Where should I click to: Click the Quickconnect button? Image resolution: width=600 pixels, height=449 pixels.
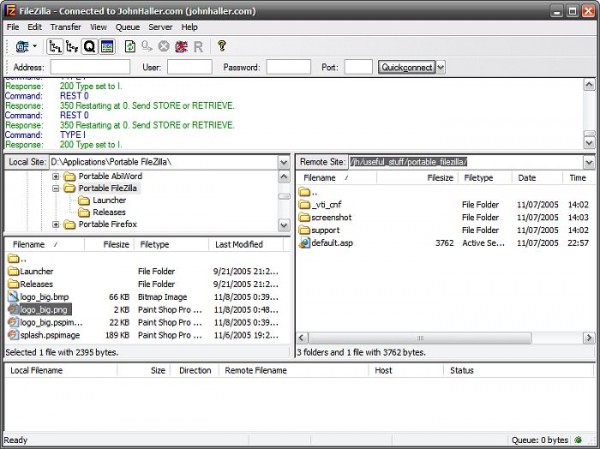point(405,67)
